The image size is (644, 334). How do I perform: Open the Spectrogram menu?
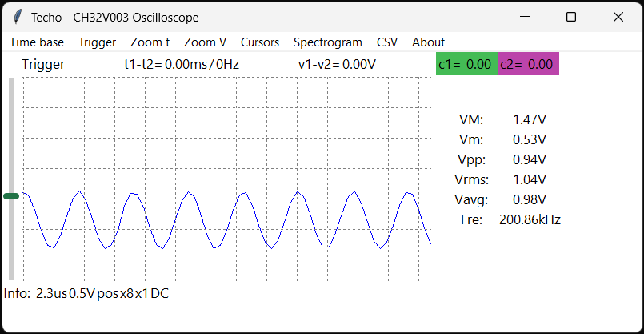click(x=328, y=42)
